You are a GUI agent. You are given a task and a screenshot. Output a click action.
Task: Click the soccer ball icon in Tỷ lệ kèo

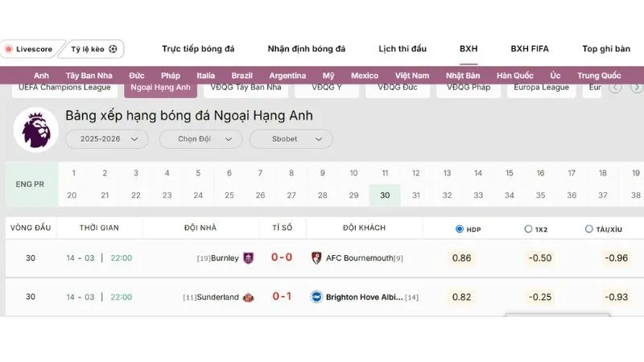(113, 49)
